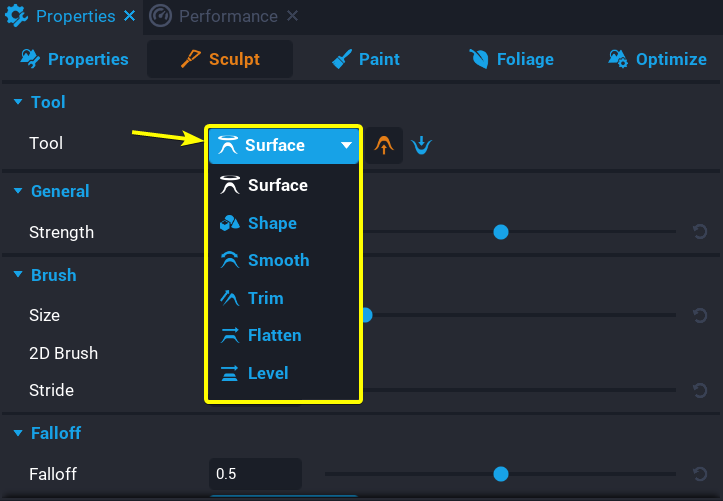The height and width of the screenshot is (501, 723).
Task: Reset the brush Size value
Action: coord(700,315)
